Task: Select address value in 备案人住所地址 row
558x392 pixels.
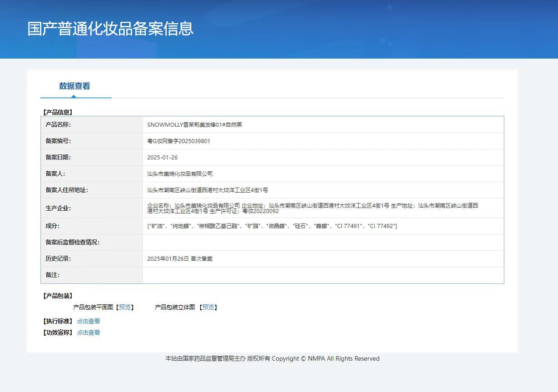Action: point(207,190)
